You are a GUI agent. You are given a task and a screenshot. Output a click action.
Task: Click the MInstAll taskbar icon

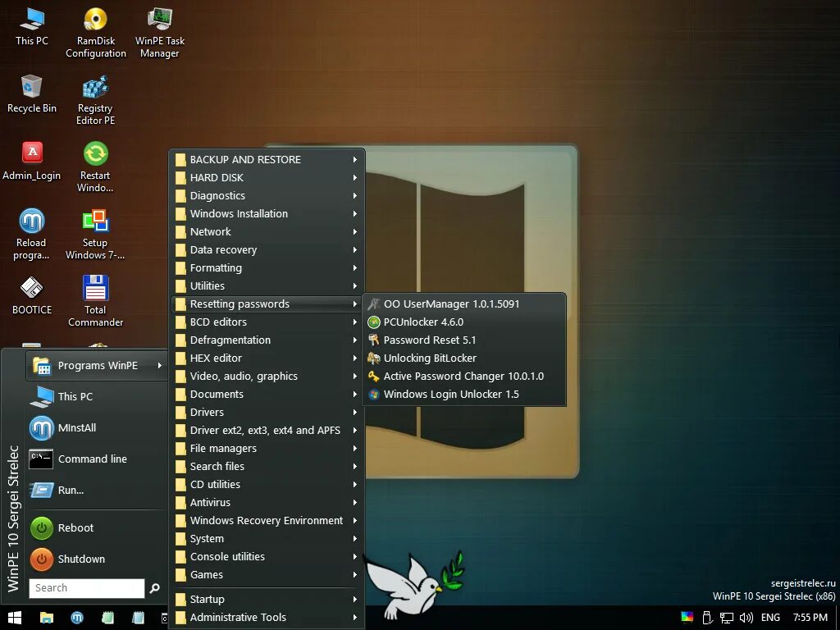pos(77,618)
